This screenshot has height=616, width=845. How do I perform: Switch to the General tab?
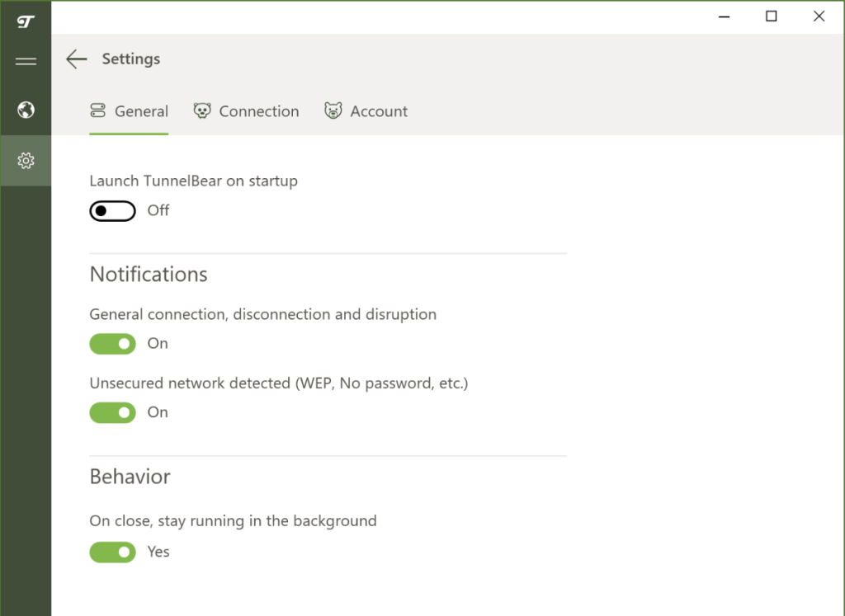[x=129, y=111]
